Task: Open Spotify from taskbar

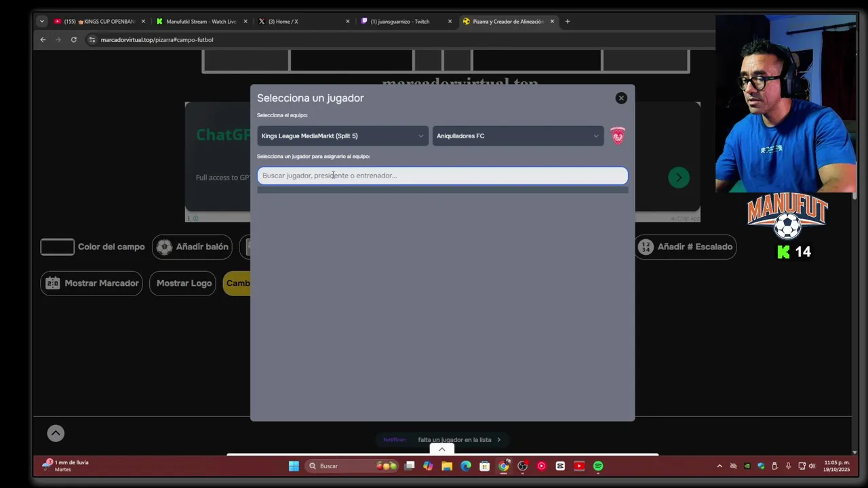Action: pos(598,466)
